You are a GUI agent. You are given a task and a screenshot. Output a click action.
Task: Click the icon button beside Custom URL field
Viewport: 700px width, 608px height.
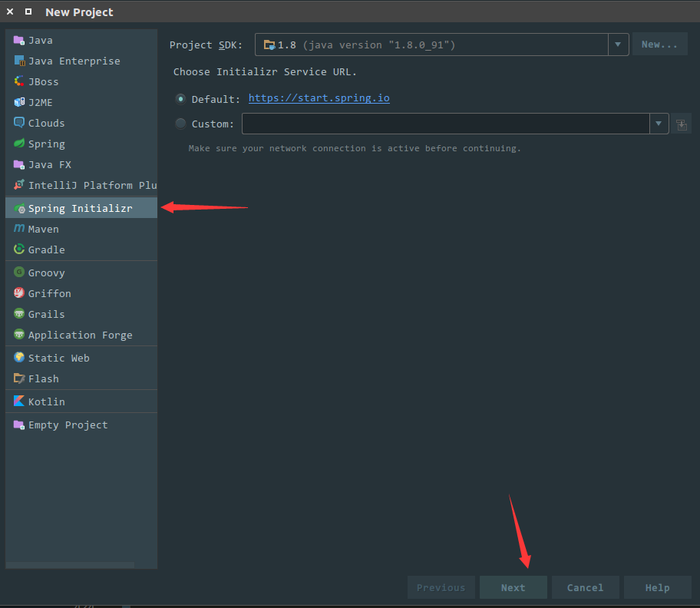coord(682,124)
